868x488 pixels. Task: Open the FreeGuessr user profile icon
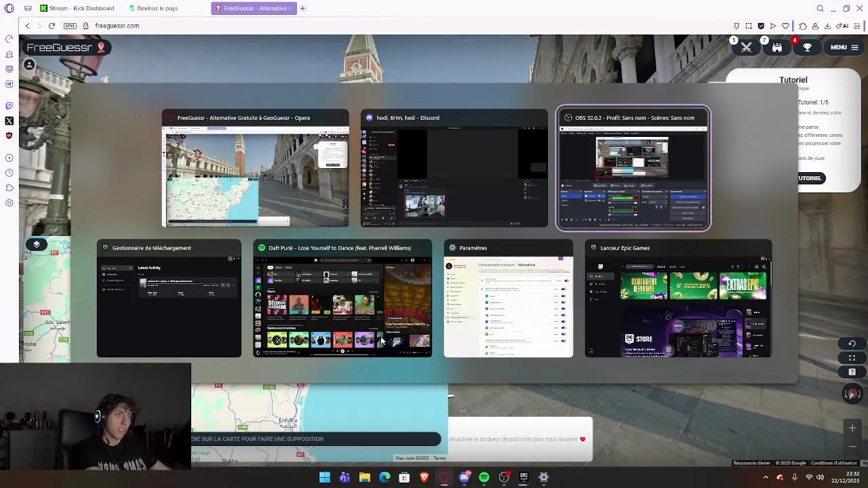29,64
